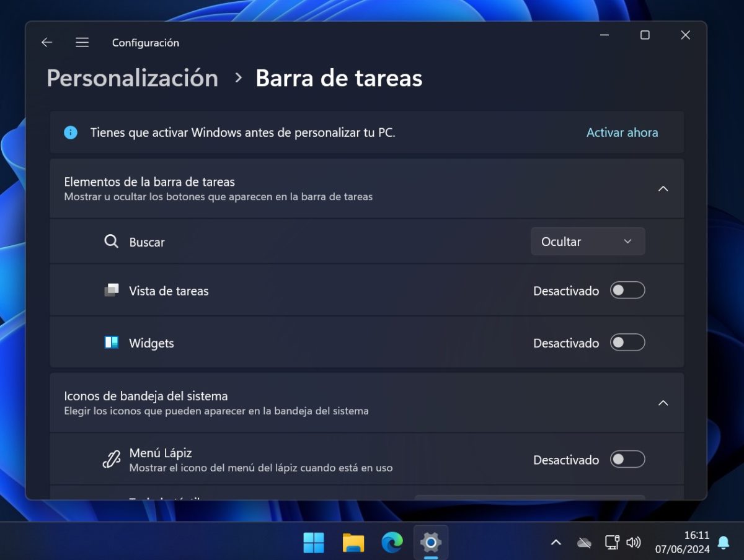Click the 'Desactivado' text beside Vista de tareas
The height and width of the screenshot is (560, 744).
[x=566, y=291]
